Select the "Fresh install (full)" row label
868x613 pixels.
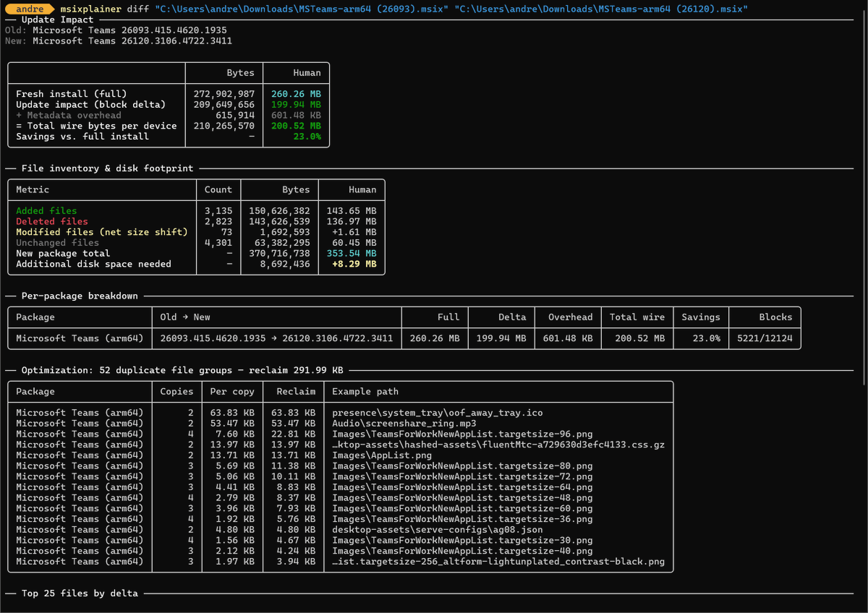click(x=71, y=94)
